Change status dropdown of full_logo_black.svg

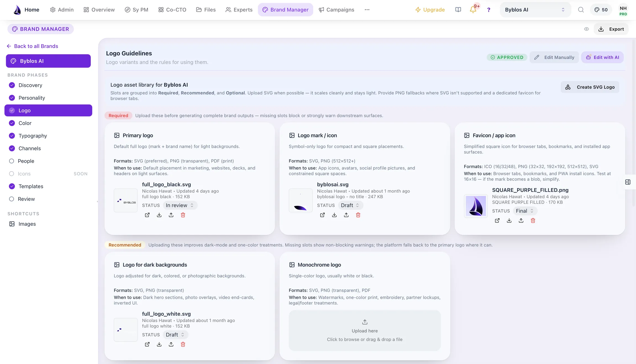[180, 205]
